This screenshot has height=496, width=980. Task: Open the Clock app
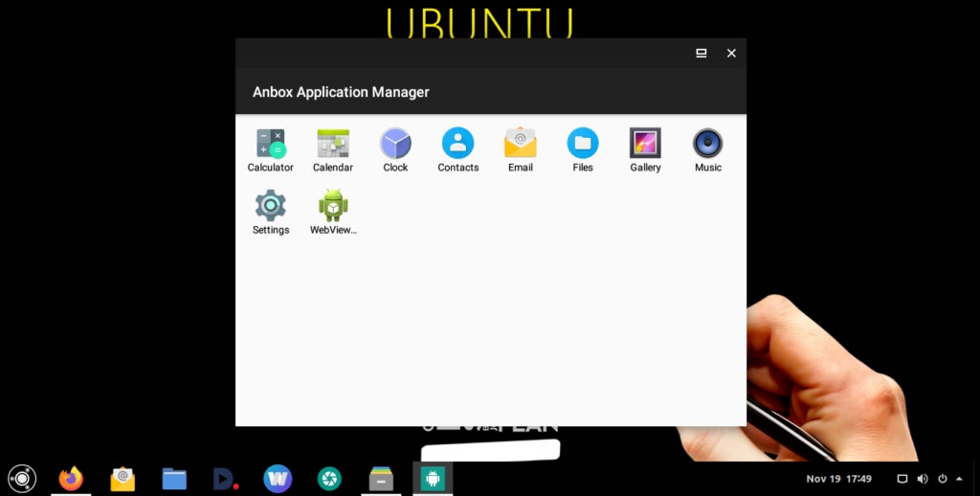395,145
